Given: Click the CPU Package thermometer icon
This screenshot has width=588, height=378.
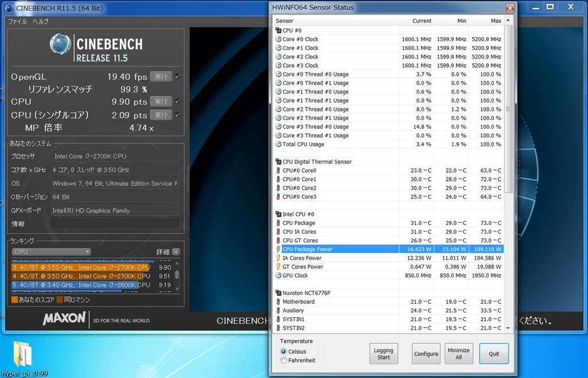Looking at the screenshot, I should [278, 223].
